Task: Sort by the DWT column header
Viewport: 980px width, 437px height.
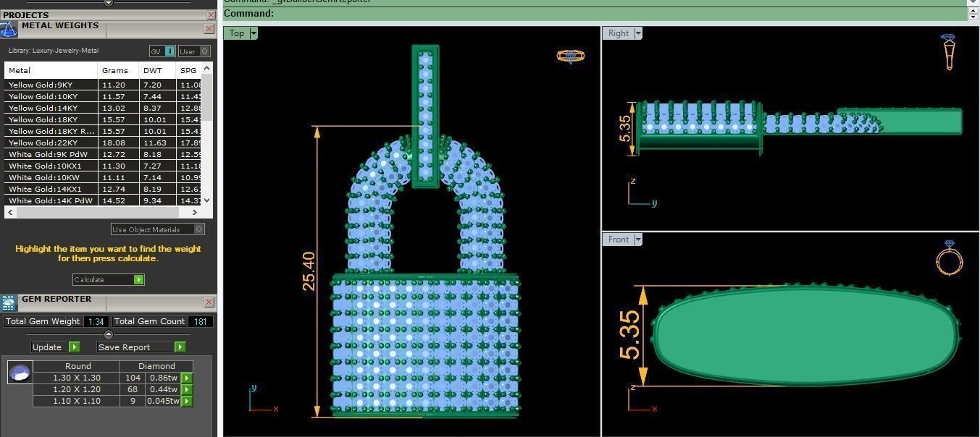Action: point(157,70)
